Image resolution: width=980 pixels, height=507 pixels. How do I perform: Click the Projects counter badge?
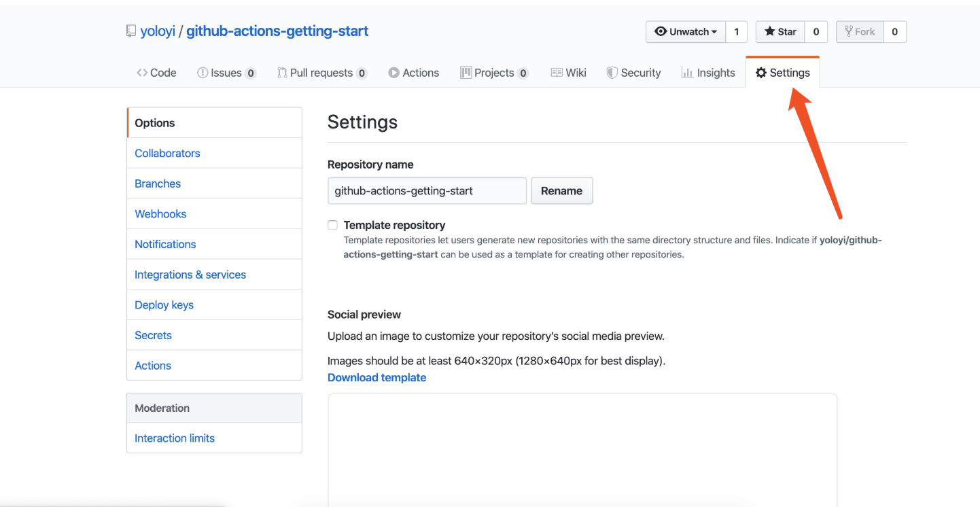click(x=523, y=73)
